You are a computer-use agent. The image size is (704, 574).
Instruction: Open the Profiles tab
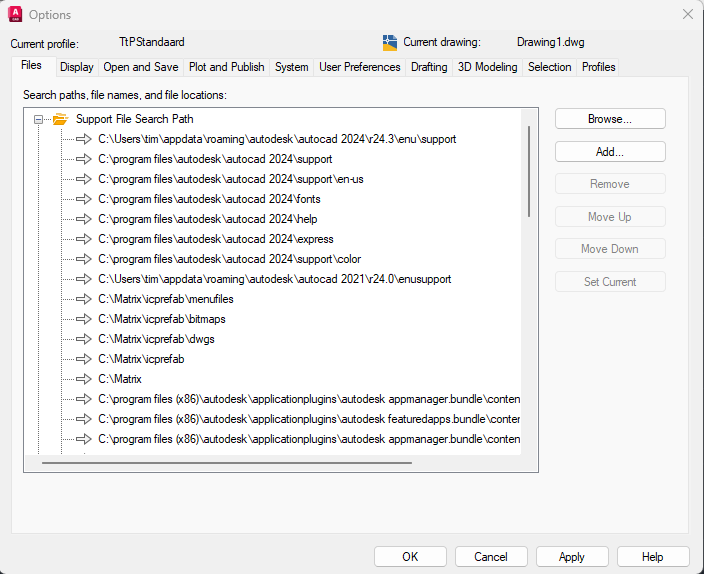coord(598,67)
